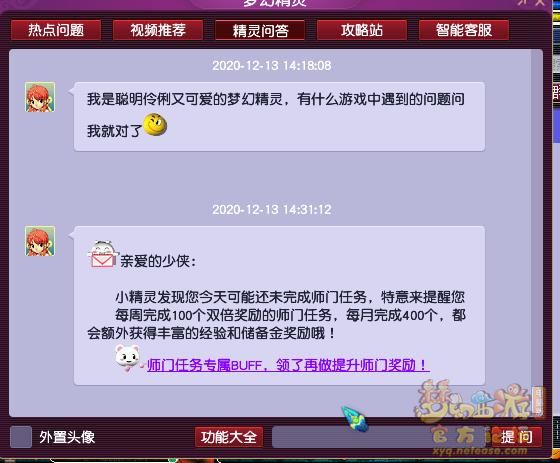Open the 师门任务专属BUFF link

pos(288,365)
